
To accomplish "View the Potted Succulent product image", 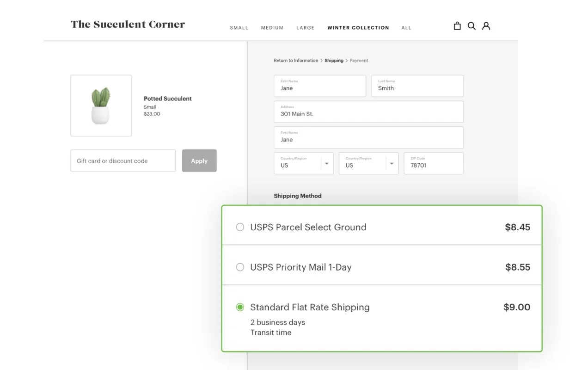I will click(x=101, y=105).
